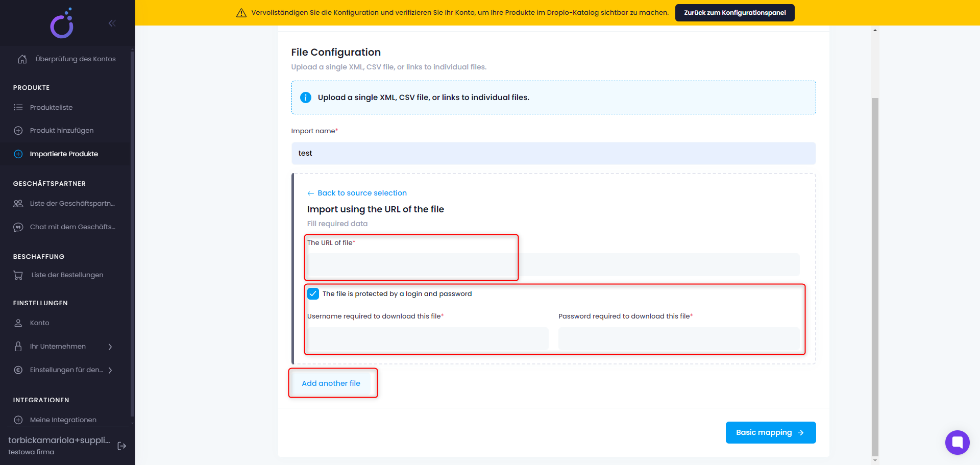
Task: Click the plus icon beside Meine Integrationen
Action: [18, 420]
